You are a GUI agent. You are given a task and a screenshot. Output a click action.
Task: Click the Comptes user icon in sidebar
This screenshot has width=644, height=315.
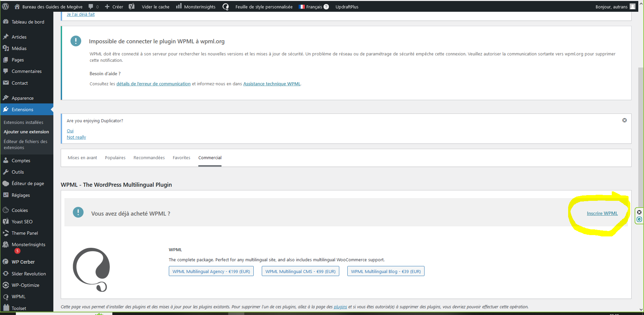click(x=6, y=160)
